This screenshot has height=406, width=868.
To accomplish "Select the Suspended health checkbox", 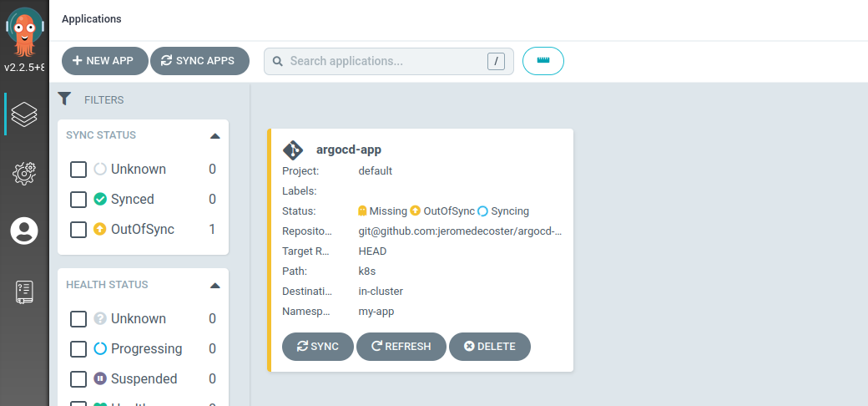I will point(78,379).
